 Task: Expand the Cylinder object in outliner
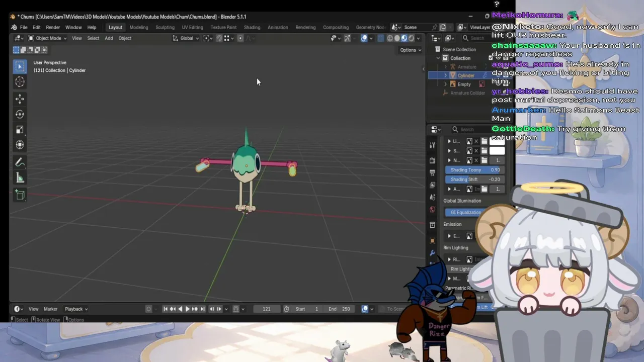445,75
